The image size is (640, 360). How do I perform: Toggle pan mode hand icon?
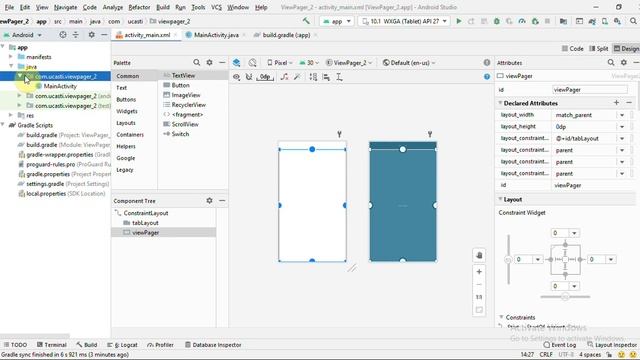479,255
